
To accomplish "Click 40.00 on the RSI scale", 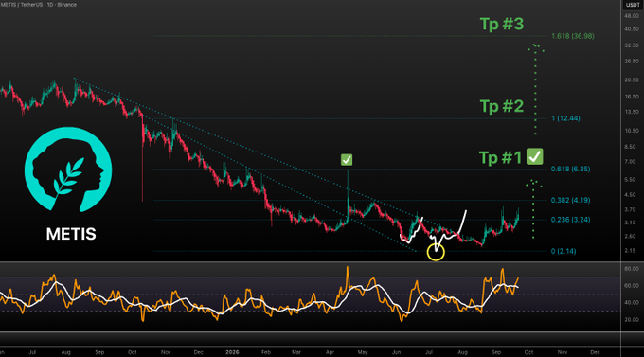I will pyautogui.click(x=632, y=302).
